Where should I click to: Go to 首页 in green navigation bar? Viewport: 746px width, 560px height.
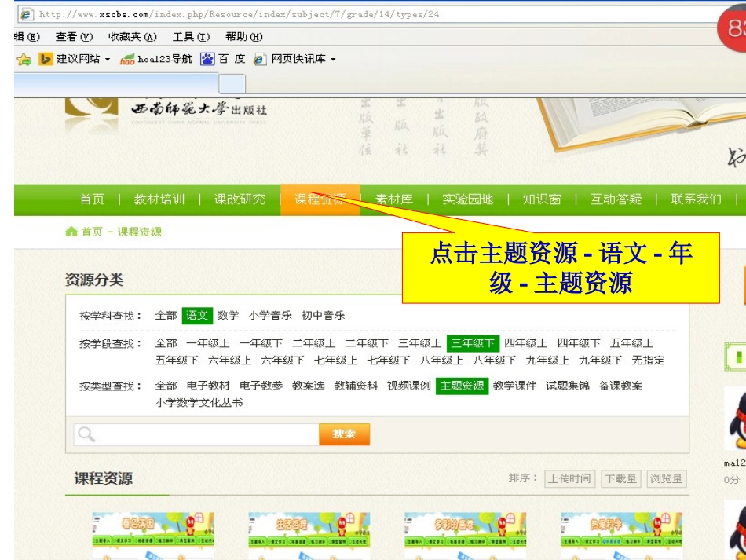pos(92,199)
